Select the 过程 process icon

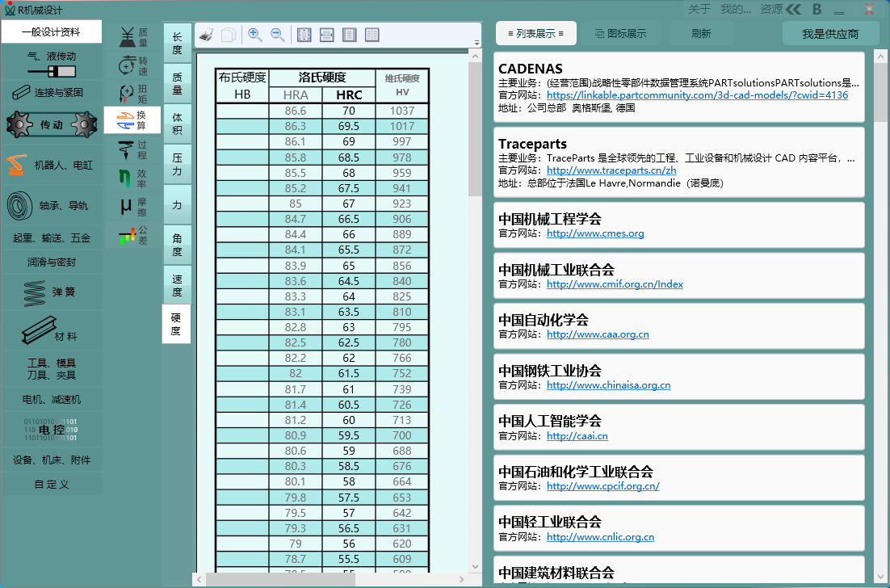coord(133,149)
